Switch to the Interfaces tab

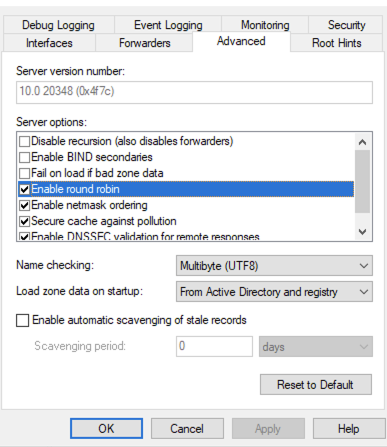(49, 43)
